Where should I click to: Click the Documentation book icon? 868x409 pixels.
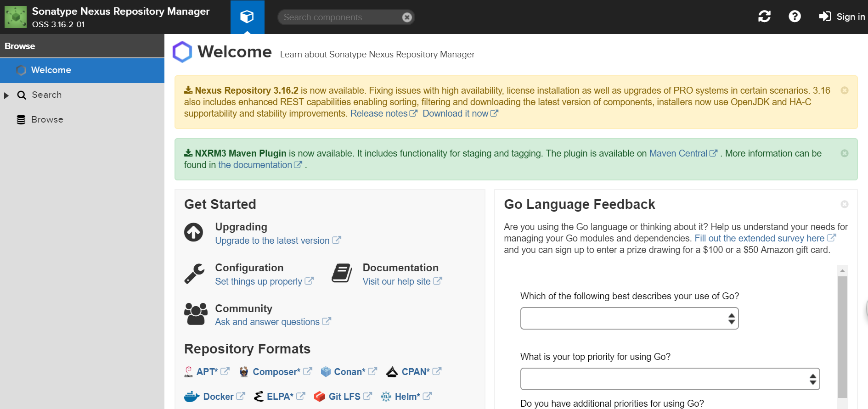[x=342, y=273]
